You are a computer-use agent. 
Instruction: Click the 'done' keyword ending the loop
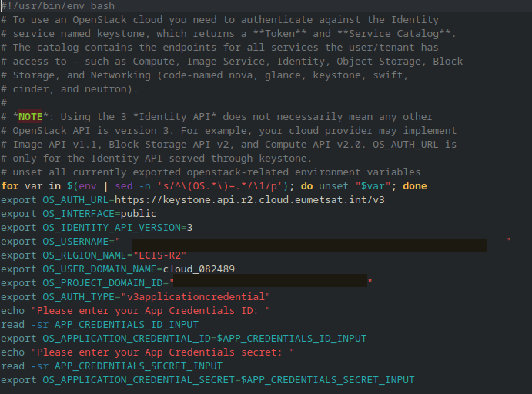pos(415,185)
